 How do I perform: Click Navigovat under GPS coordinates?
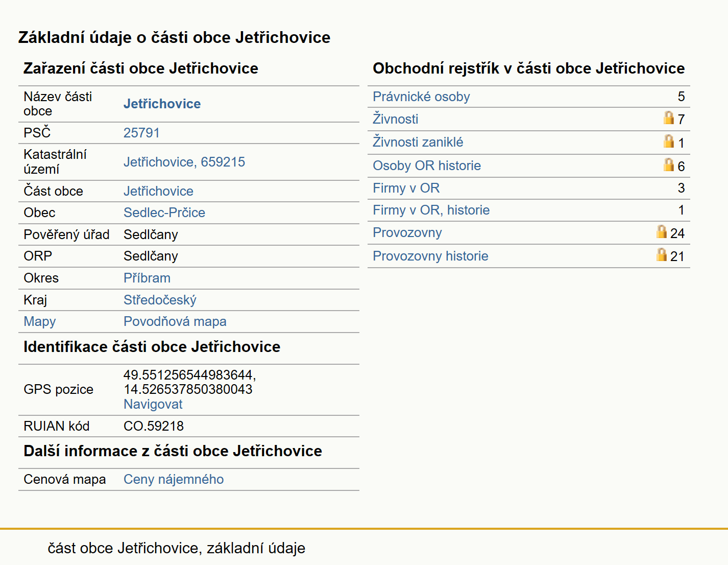[153, 404]
